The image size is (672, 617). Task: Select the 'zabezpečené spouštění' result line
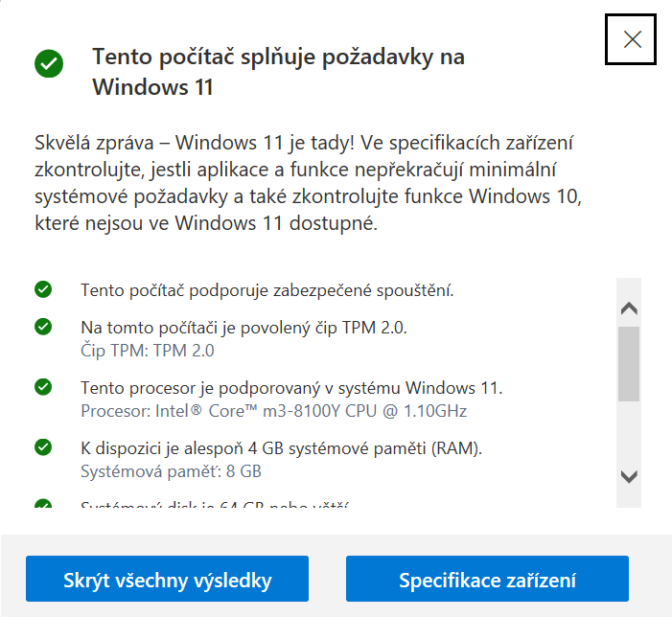280,290
